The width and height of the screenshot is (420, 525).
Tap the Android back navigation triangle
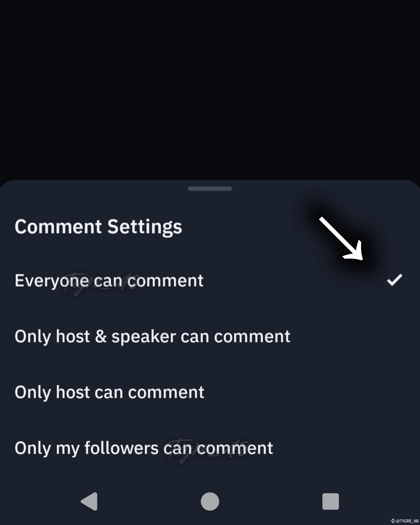coord(90,501)
